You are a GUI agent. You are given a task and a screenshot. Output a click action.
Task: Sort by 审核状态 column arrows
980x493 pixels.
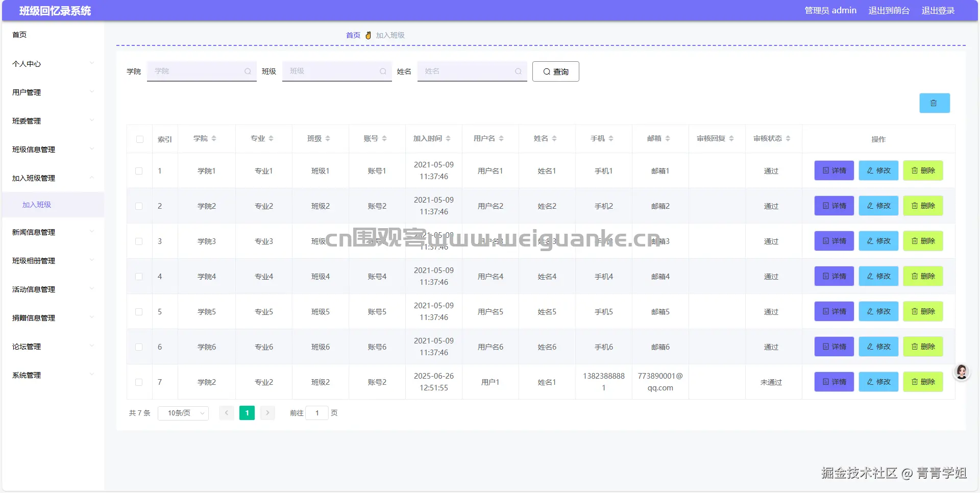[788, 138]
